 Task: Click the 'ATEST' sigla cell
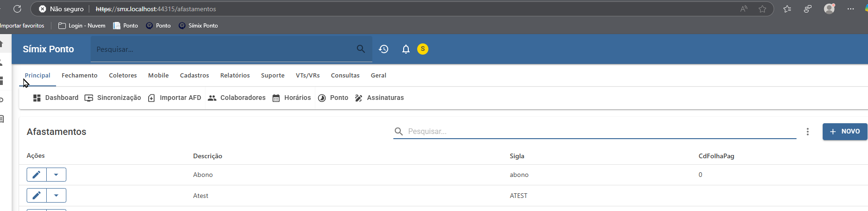tap(519, 196)
